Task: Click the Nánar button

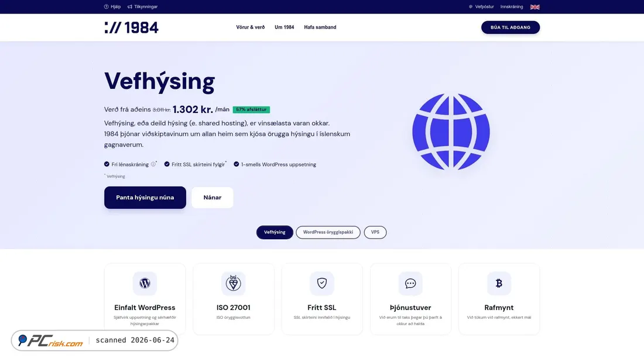Action: click(213, 198)
